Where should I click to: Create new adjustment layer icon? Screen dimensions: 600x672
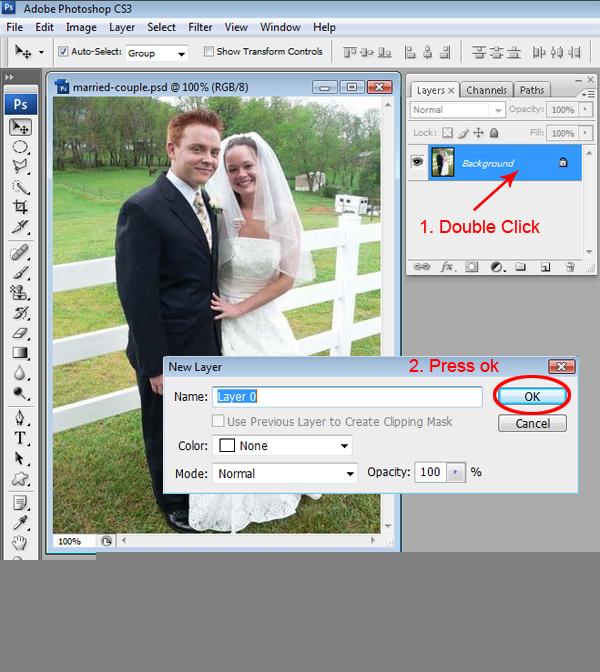click(x=497, y=267)
